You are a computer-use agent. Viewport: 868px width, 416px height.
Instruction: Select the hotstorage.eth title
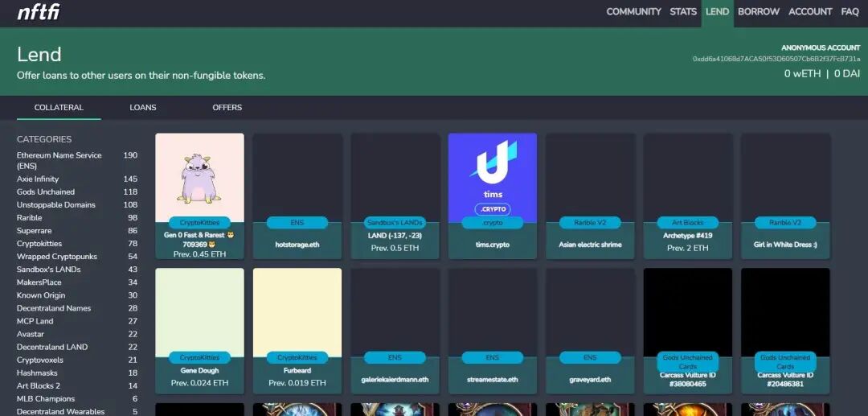[297, 245]
